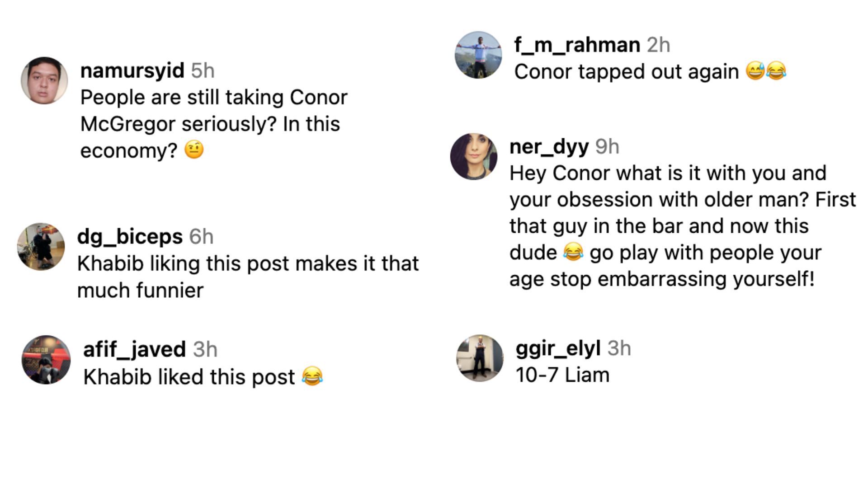
Task: Open the ner_dyy username link
Action: point(549,146)
